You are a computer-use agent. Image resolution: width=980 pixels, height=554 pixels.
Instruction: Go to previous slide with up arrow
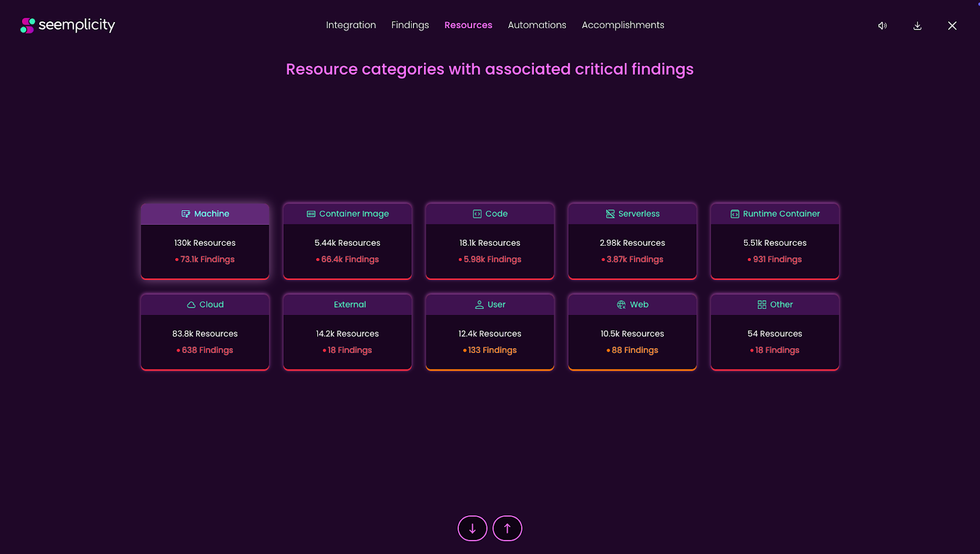coord(507,528)
